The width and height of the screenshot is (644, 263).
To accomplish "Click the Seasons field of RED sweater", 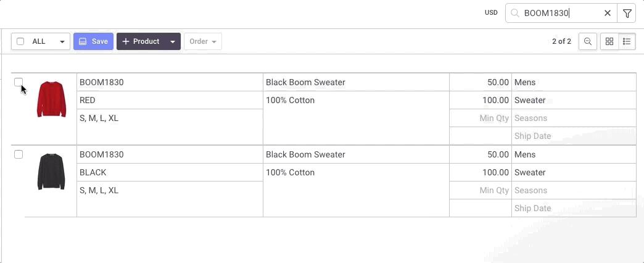I will [x=574, y=119].
